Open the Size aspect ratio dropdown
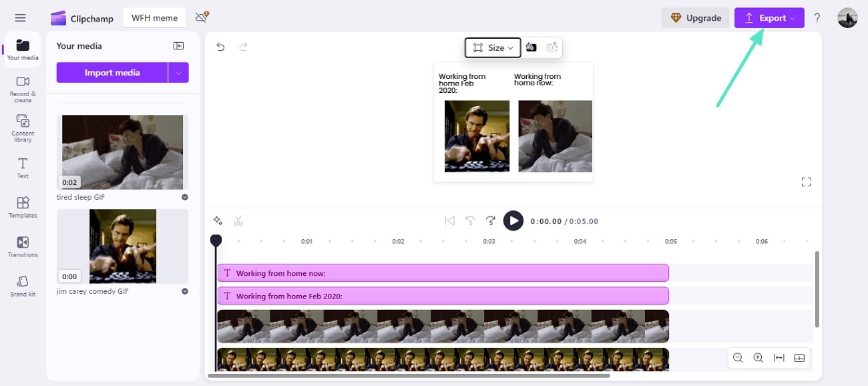Viewport: 868px width, 386px height. 493,47
